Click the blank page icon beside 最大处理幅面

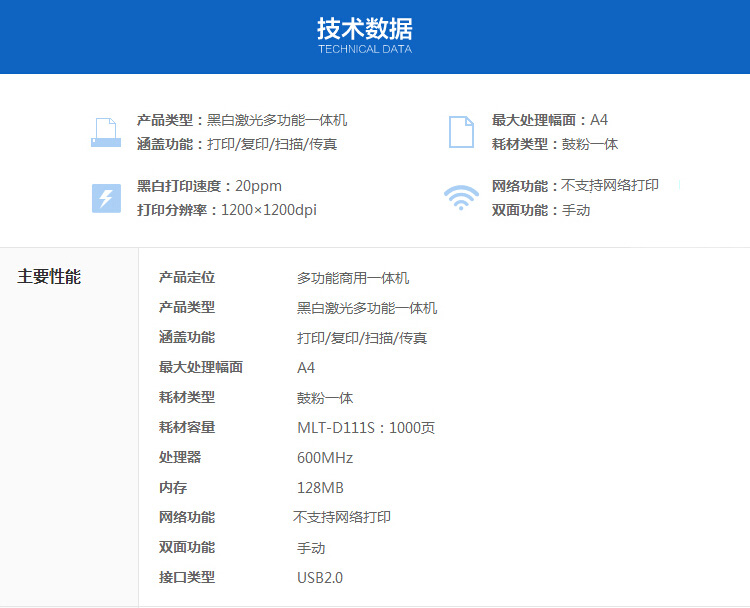pos(461,132)
